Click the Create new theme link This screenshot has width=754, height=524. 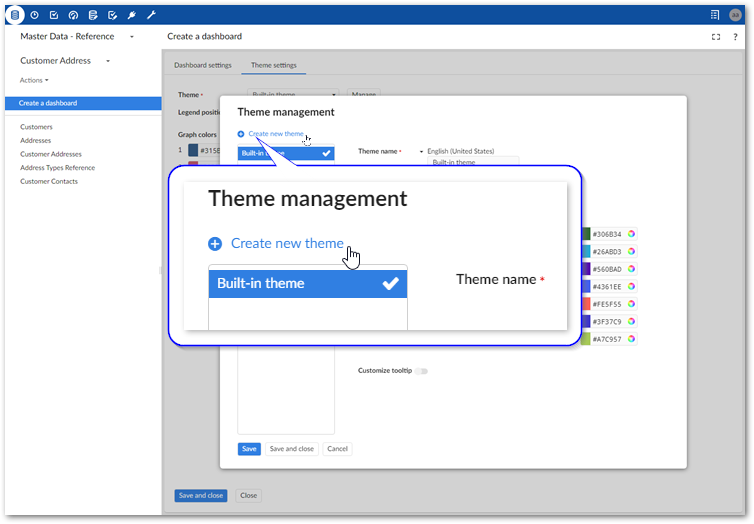[x=275, y=133]
